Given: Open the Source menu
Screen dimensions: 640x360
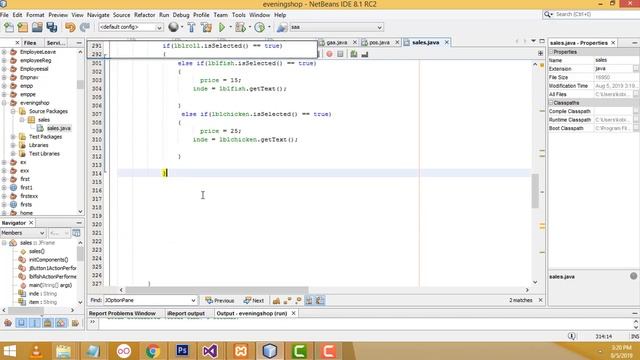Looking at the screenshot, I should [121, 15].
